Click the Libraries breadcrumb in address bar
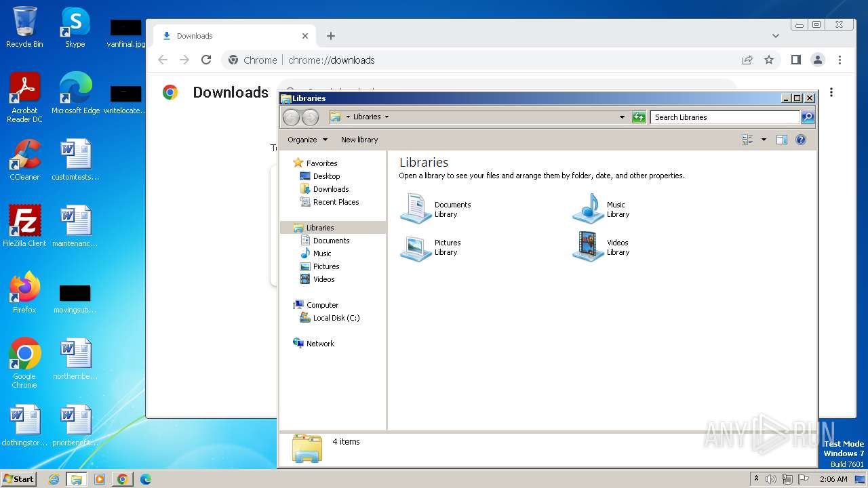The image size is (868, 488). [x=367, y=117]
